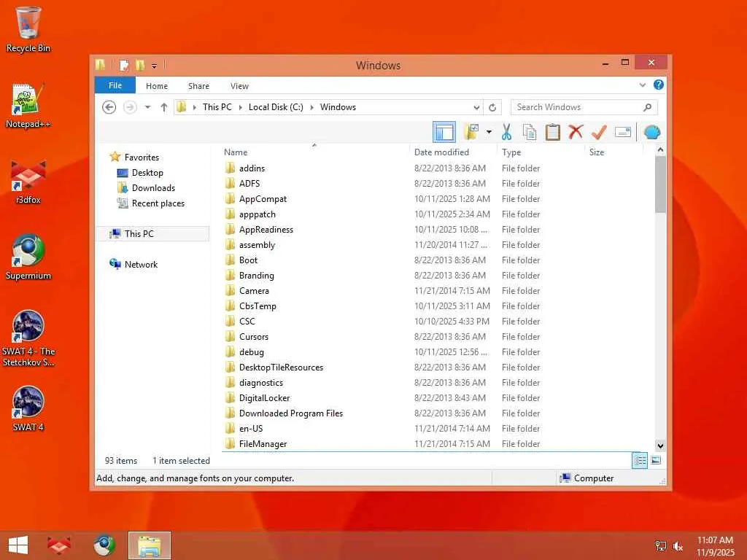
Task: Click the New Folder icon in the title bar
Action: (139, 65)
